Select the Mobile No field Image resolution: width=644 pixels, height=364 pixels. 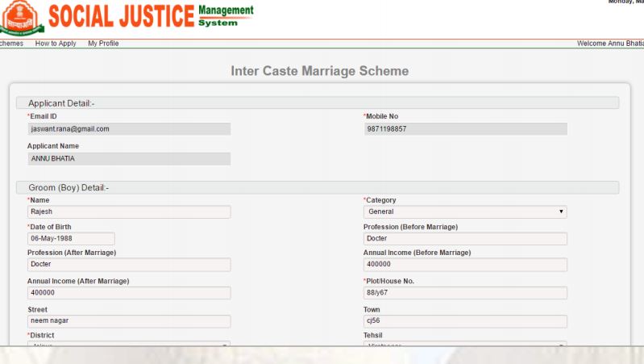pos(465,129)
